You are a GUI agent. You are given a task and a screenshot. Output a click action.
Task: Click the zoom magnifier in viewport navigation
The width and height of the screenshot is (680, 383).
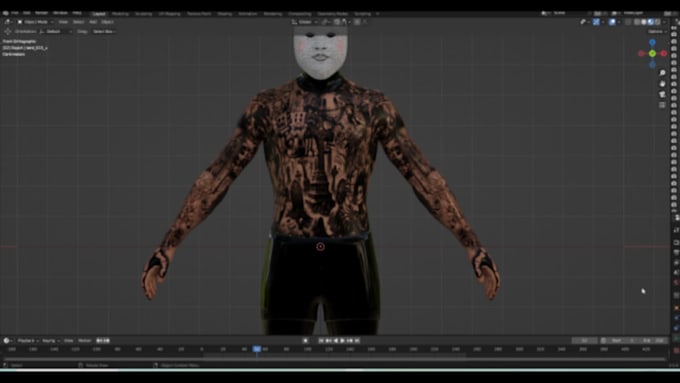pos(662,72)
